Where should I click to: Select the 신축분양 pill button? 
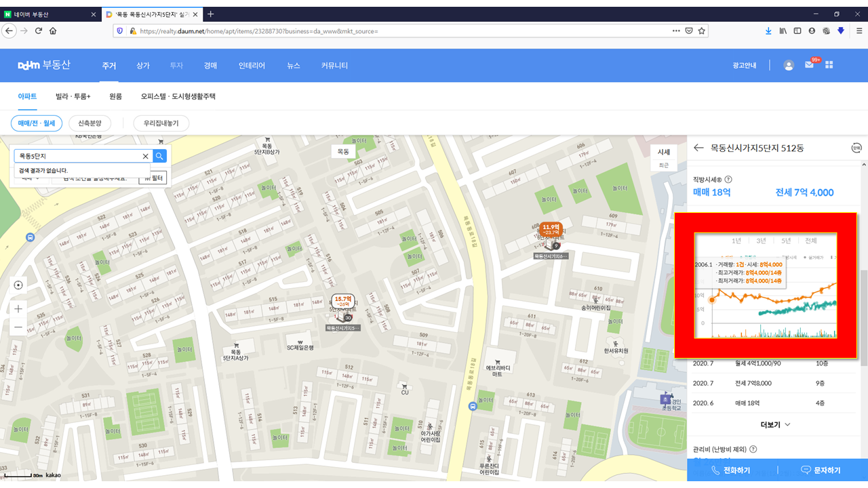(90, 123)
